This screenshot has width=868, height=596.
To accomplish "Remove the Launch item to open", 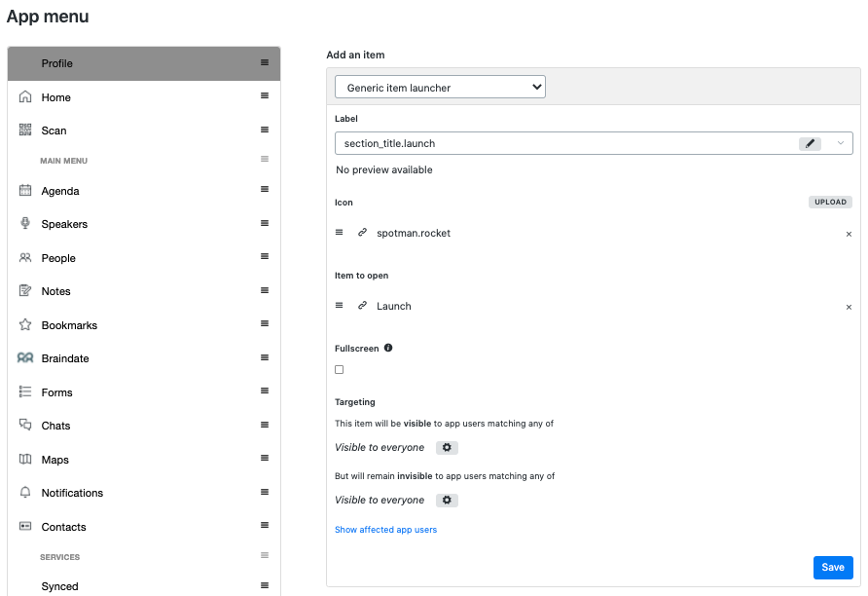I will click(x=849, y=307).
